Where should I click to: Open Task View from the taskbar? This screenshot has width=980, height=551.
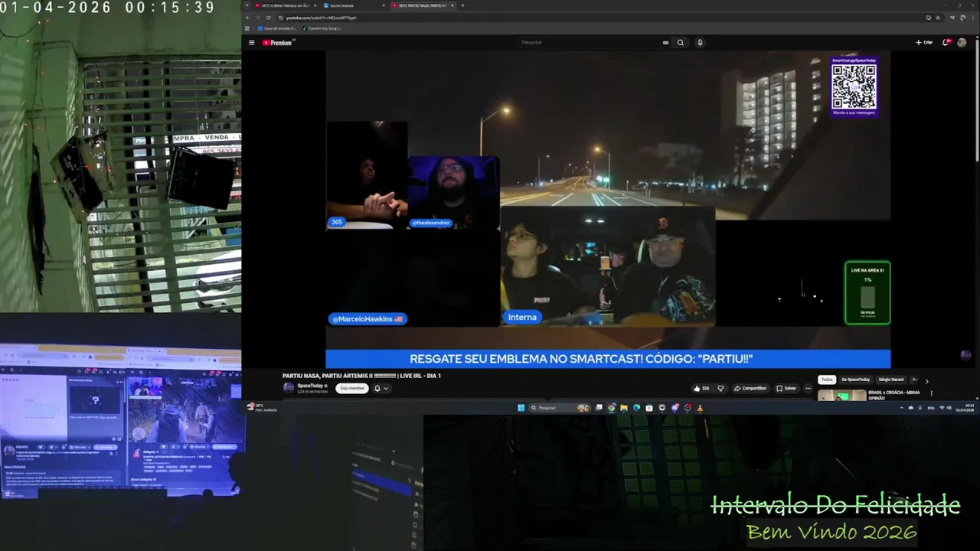pos(599,408)
